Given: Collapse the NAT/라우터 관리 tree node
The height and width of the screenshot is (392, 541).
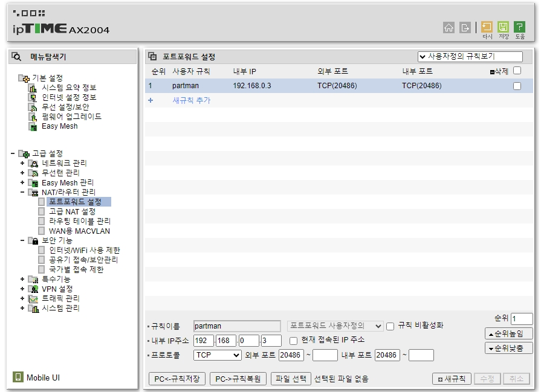Looking at the screenshot, I should pyautogui.click(x=22, y=192).
